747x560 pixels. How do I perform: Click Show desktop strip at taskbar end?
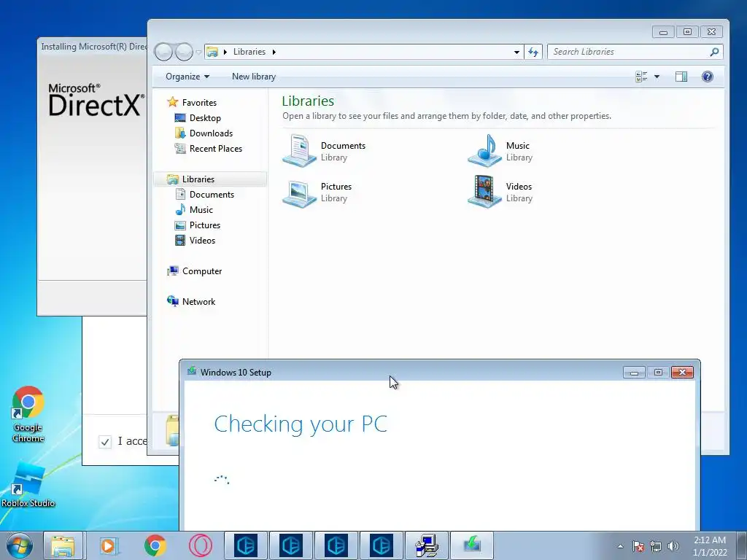[741, 545]
